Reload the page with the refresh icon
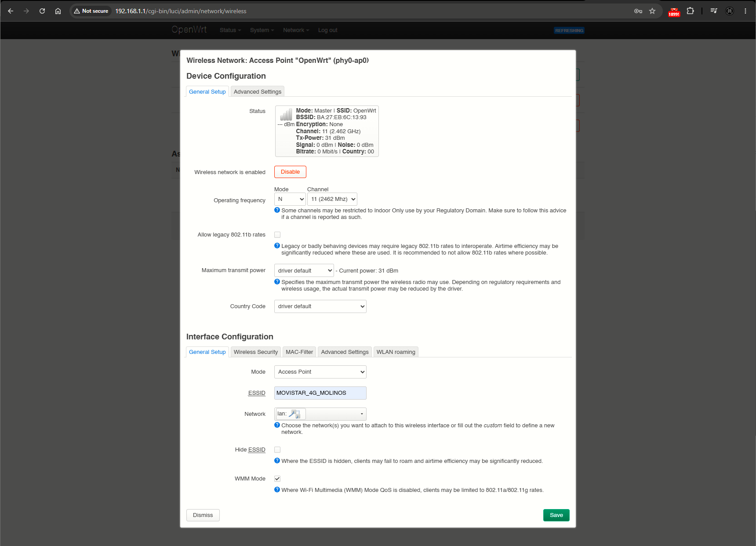Screen dimensions: 756x546 [x=42, y=11]
